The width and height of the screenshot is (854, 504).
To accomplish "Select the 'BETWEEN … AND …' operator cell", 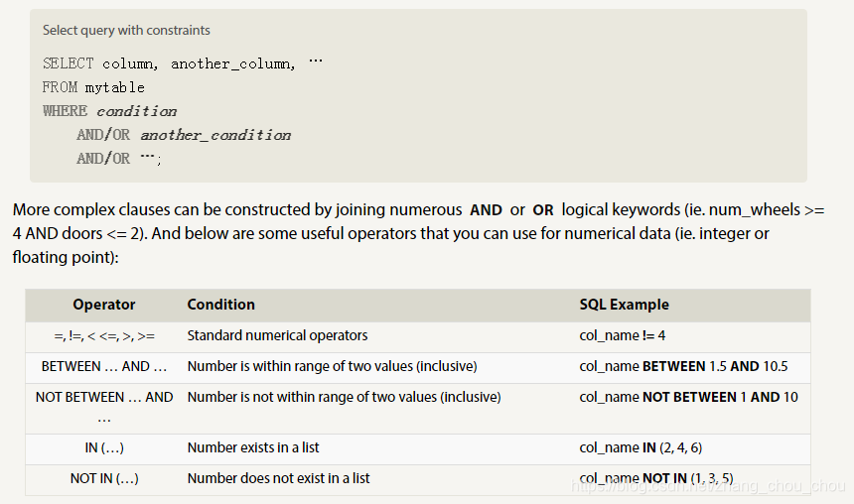I will click(x=104, y=366).
